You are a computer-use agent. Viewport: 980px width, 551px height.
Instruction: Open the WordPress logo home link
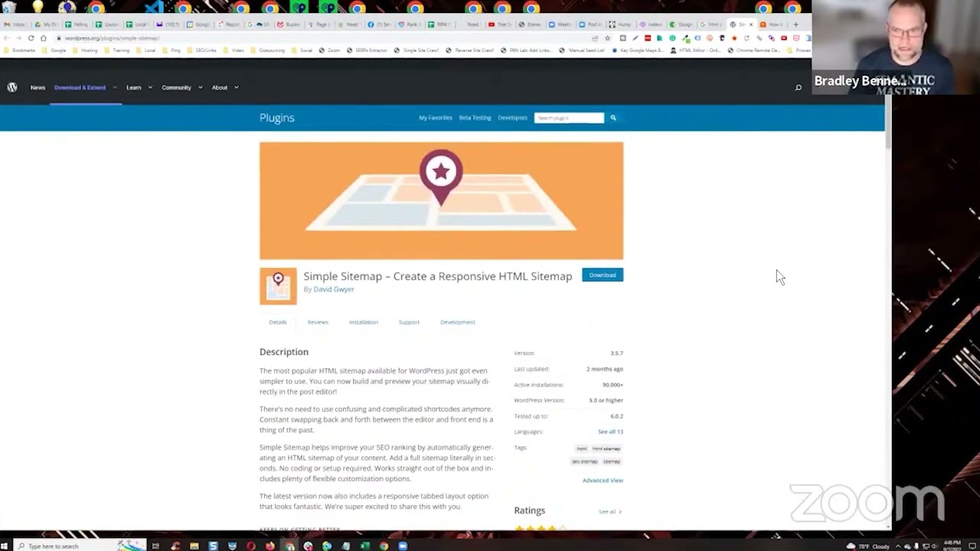pyautogui.click(x=12, y=87)
